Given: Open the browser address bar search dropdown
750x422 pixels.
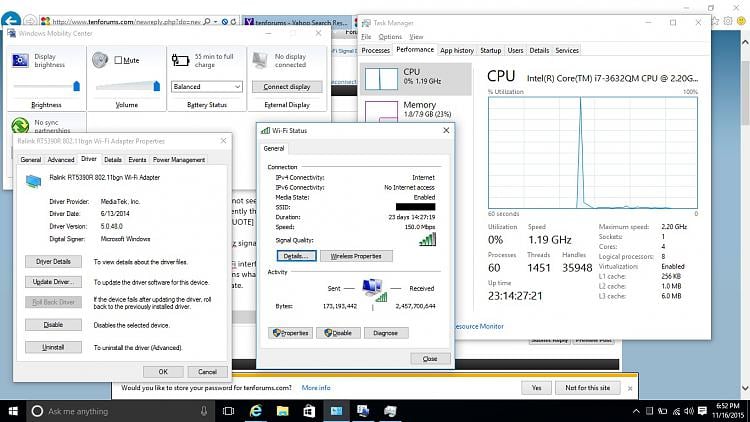Looking at the screenshot, I should tap(216, 22).
